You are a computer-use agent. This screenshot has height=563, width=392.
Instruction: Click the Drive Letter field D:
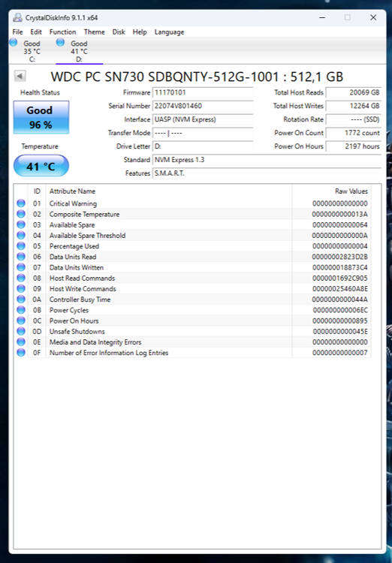coord(203,146)
